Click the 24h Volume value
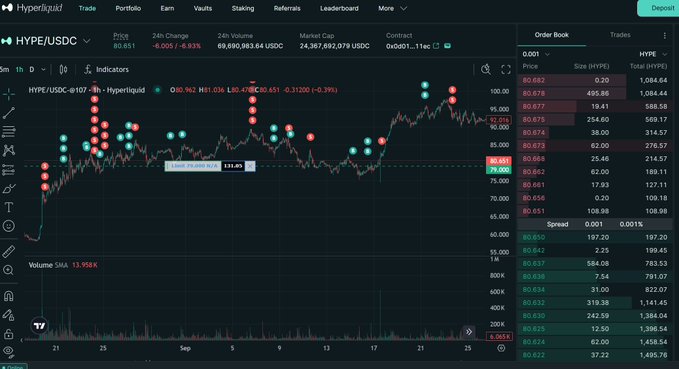The width and height of the screenshot is (679, 369). 250,46
